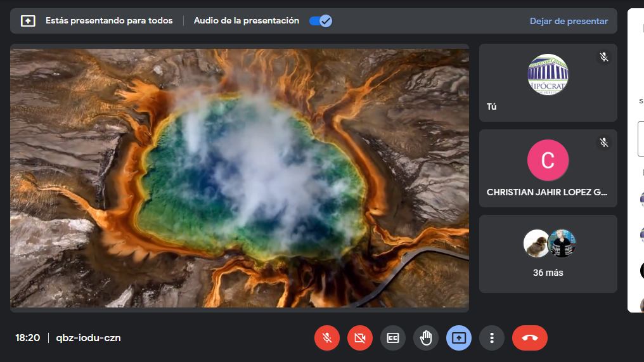Image resolution: width=644 pixels, height=362 pixels.
Task: Click the Dejar de presentar link
Action: pyautogui.click(x=569, y=21)
